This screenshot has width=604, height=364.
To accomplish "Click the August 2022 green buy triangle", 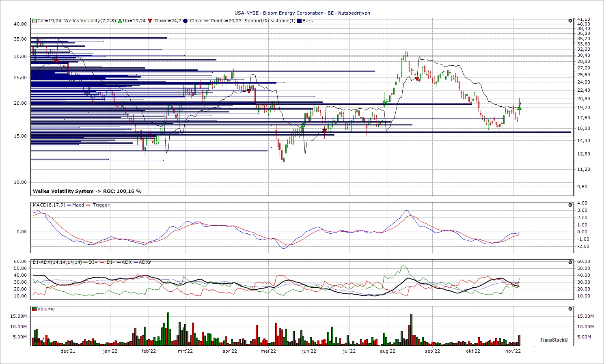I will (384, 102).
